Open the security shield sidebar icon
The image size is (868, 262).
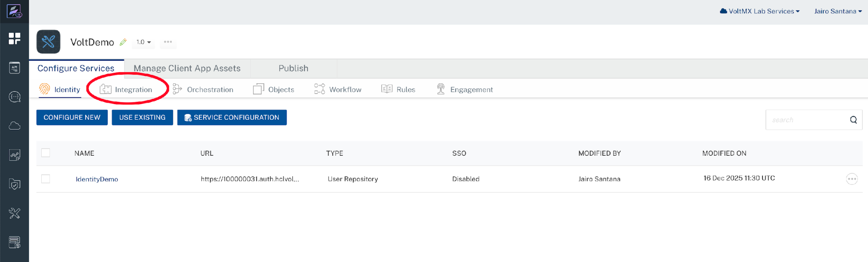[14, 184]
